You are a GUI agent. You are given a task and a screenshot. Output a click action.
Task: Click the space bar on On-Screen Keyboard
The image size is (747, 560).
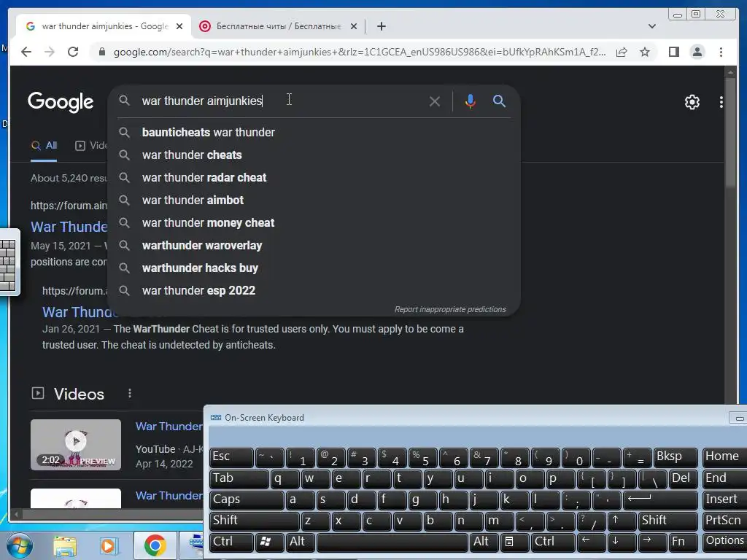[392, 542]
